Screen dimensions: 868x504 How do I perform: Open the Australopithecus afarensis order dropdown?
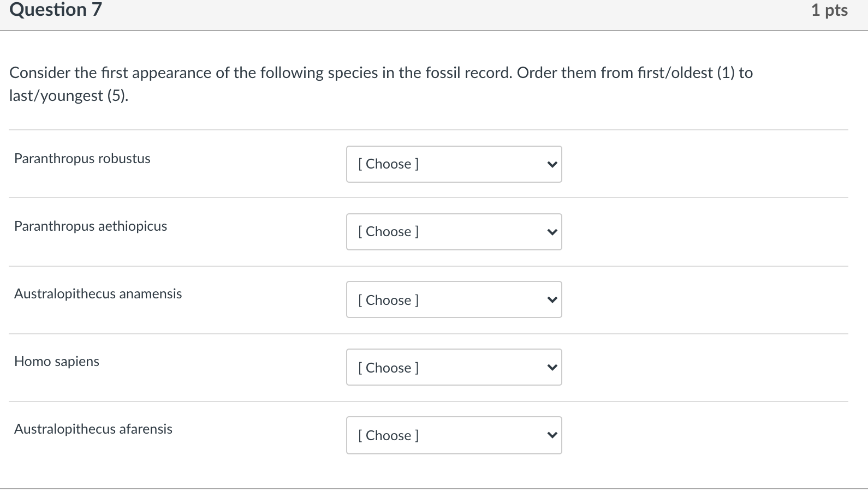point(453,435)
